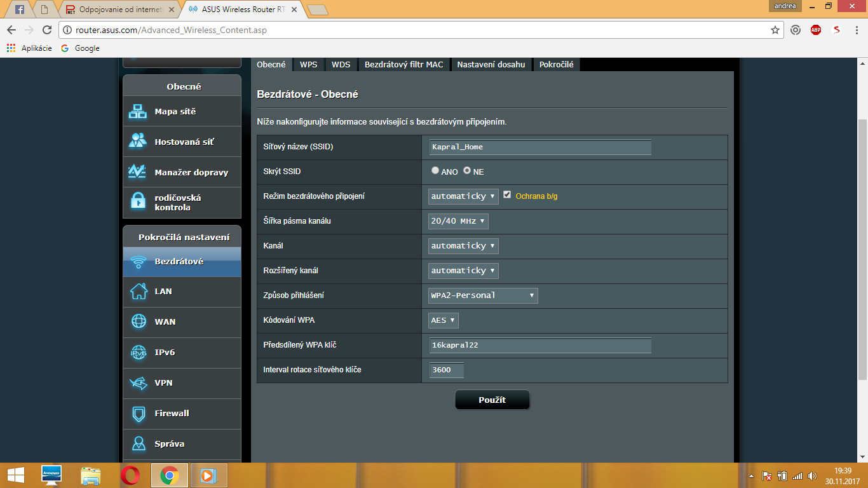Select ANO for Skrýt SSID
This screenshot has width=868, height=488.
pyautogui.click(x=435, y=171)
